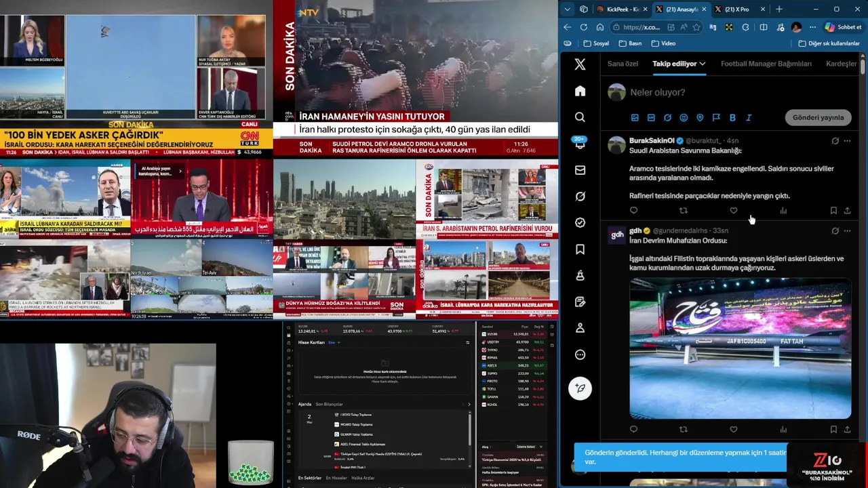Expand the tab search dropdown arrow
Image resolution: width=868 pixels, height=488 pixels.
tap(567, 9)
